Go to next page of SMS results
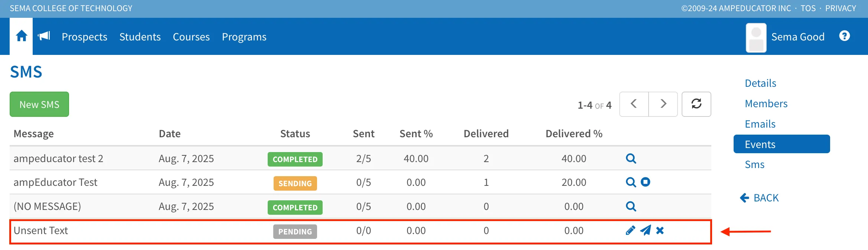 (663, 104)
